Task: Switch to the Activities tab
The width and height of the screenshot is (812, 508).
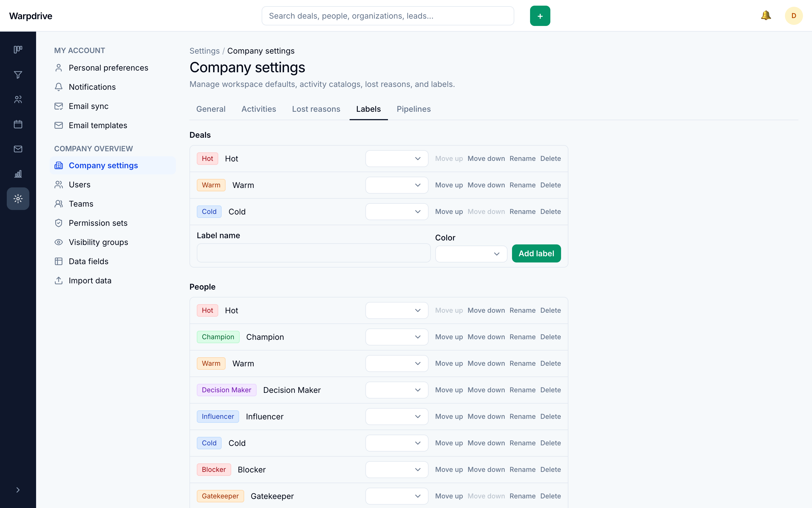Action: pos(259,109)
